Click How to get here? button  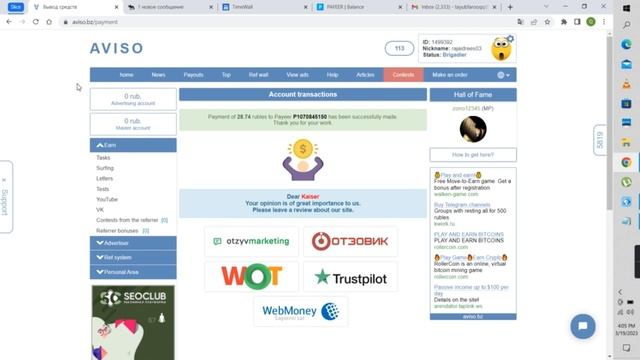coord(473,155)
